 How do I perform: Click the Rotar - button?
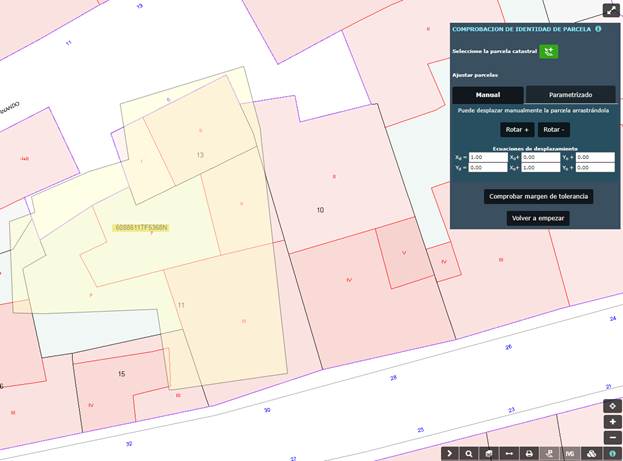point(554,130)
